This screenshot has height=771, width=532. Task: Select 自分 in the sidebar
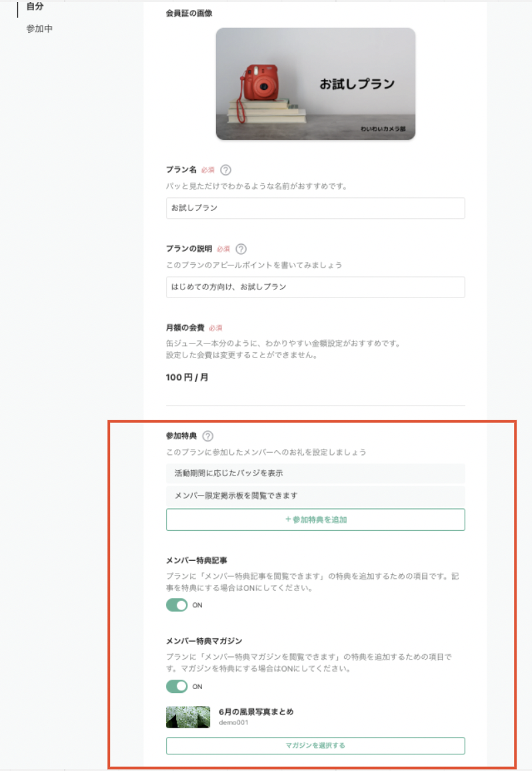35,7
